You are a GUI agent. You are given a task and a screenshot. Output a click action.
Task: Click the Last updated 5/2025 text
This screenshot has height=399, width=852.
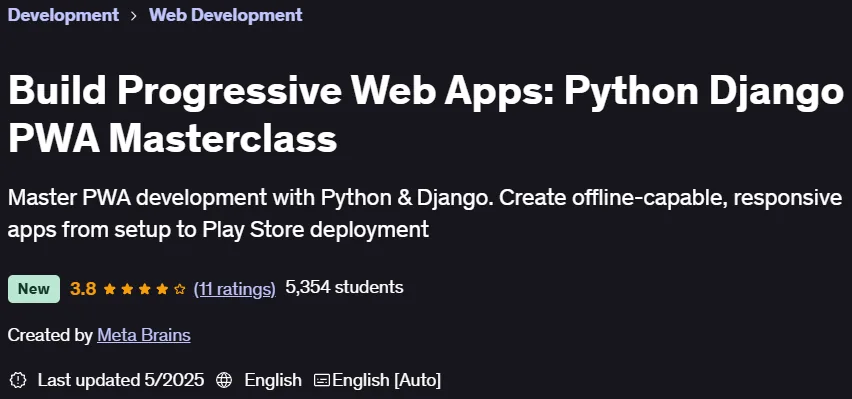tap(121, 380)
